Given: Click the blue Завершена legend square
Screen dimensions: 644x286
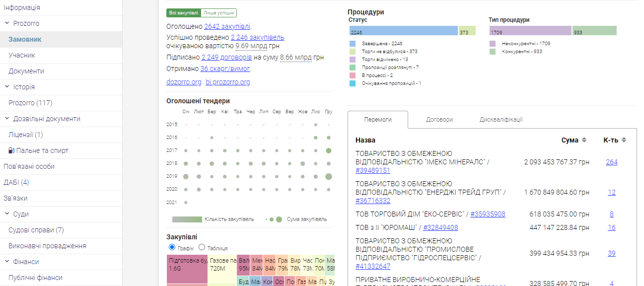Looking at the screenshot, I should [x=353, y=44].
